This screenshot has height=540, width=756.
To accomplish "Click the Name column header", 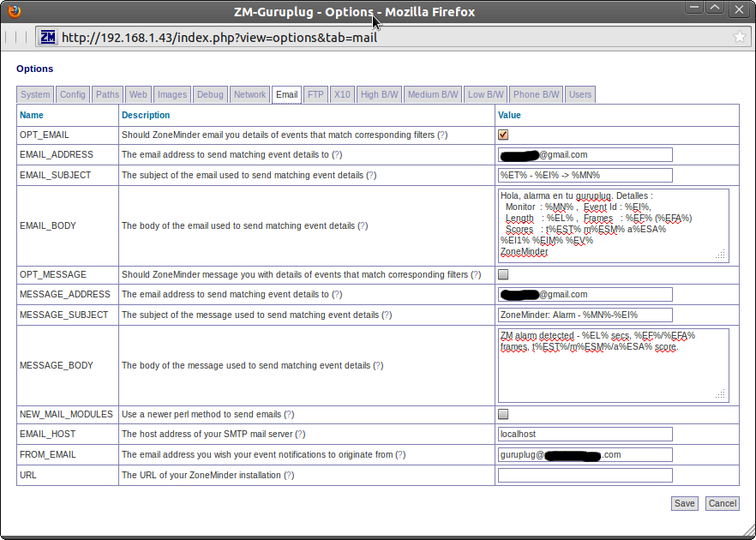I will click(32, 115).
